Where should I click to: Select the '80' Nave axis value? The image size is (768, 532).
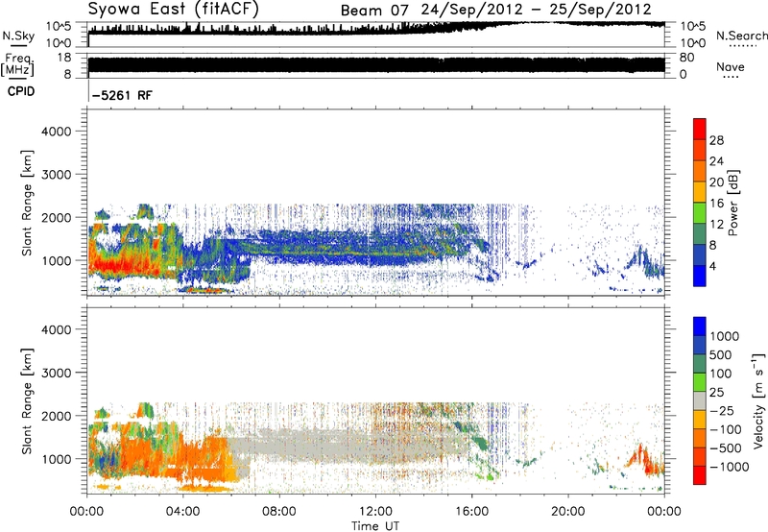pyautogui.click(x=686, y=58)
